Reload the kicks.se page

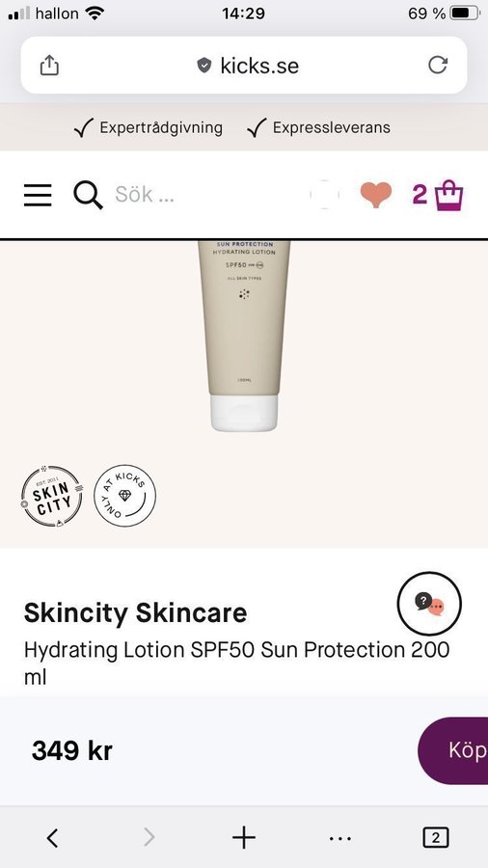tap(438, 66)
